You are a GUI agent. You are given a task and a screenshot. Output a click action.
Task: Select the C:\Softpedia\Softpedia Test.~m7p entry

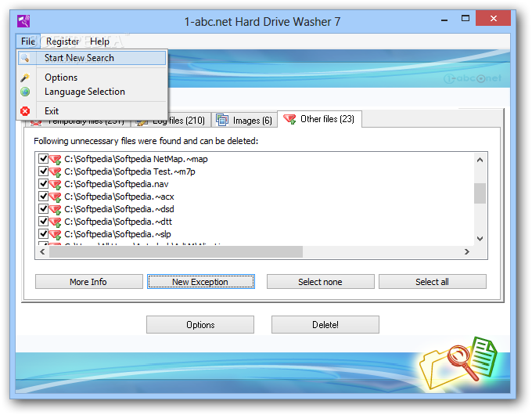pyautogui.click(x=130, y=171)
